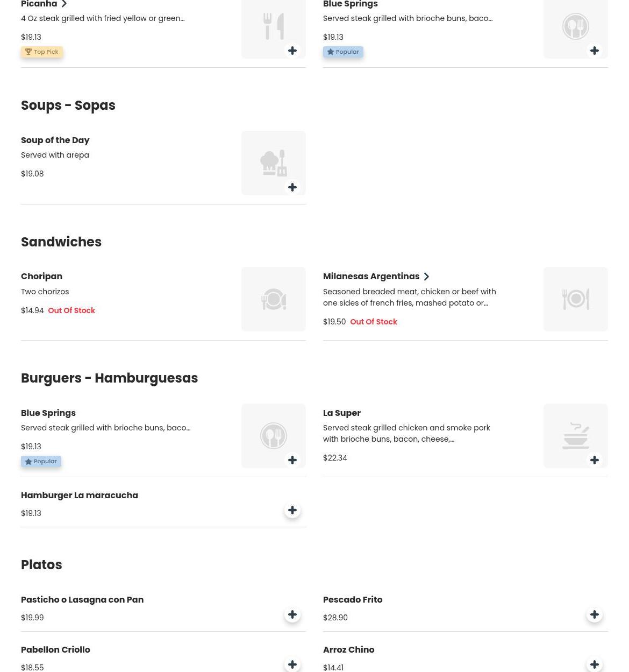This screenshot has width=629, height=672.
Task: Add Pabellon Criollo to the cart
Action: coord(292,664)
